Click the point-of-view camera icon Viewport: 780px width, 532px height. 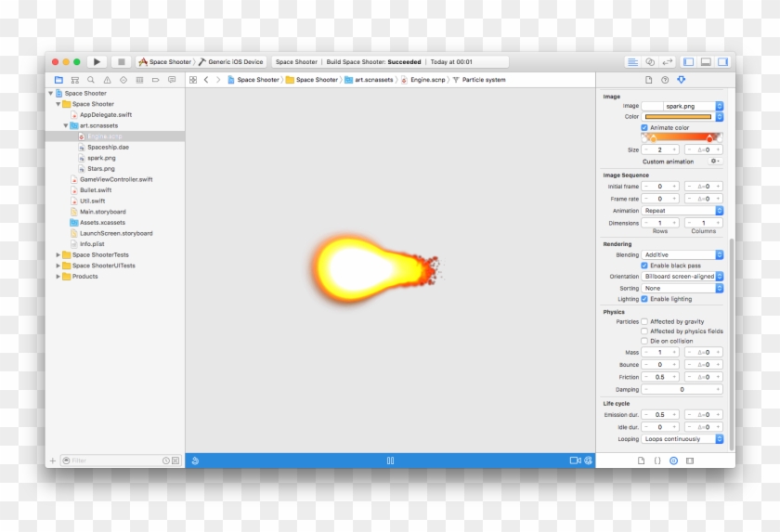coord(575,461)
